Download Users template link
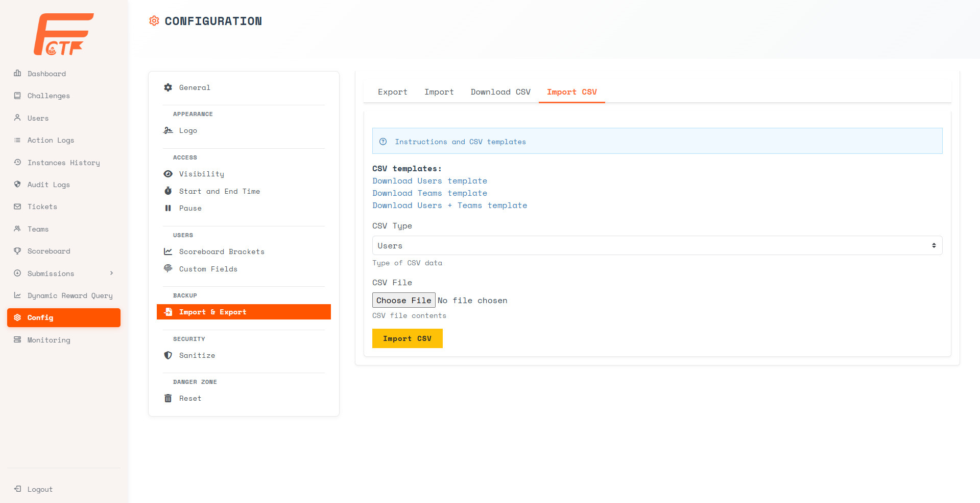Viewport: 980px width, 503px height. click(x=429, y=181)
